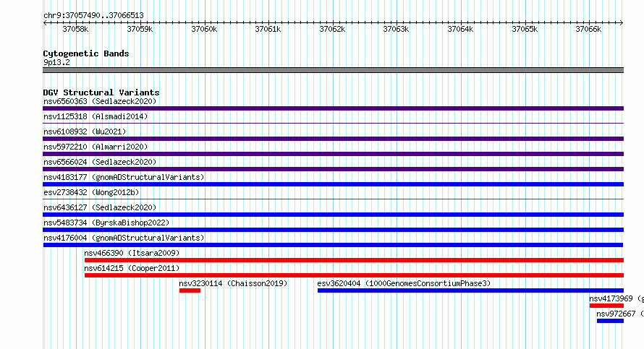Image resolution: width=644 pixels, height=349 pixels.
Task: Click the 37066k ruler position
Action: [588, 29]
